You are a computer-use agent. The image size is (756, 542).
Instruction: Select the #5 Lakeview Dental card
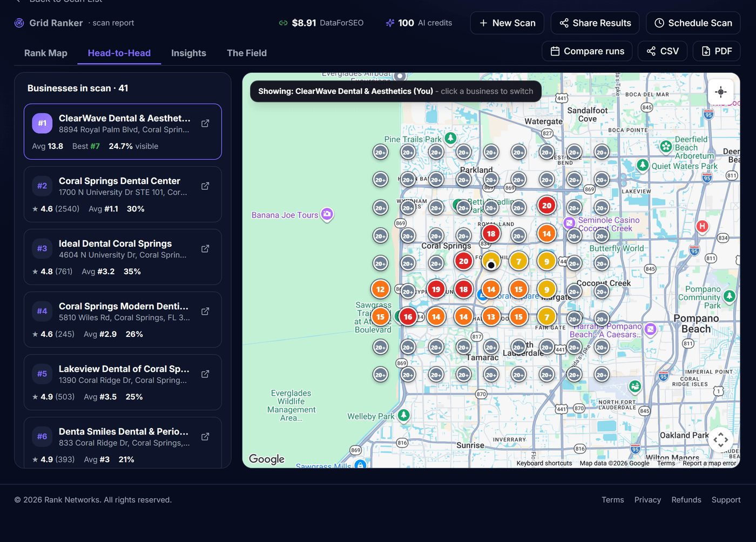[123, 382]
